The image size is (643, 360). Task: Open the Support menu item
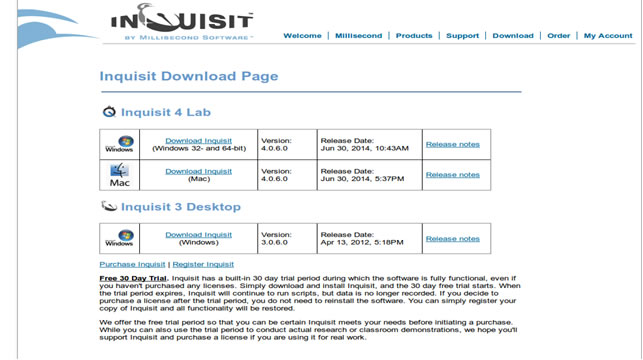462,36
